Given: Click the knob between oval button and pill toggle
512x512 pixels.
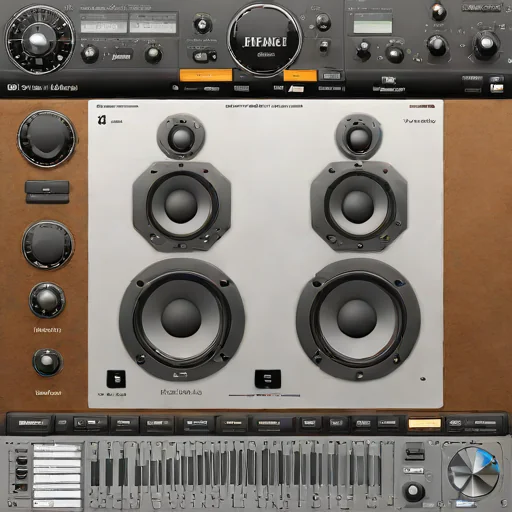Looking at the screenshot, I should click(x=153, y=54).
